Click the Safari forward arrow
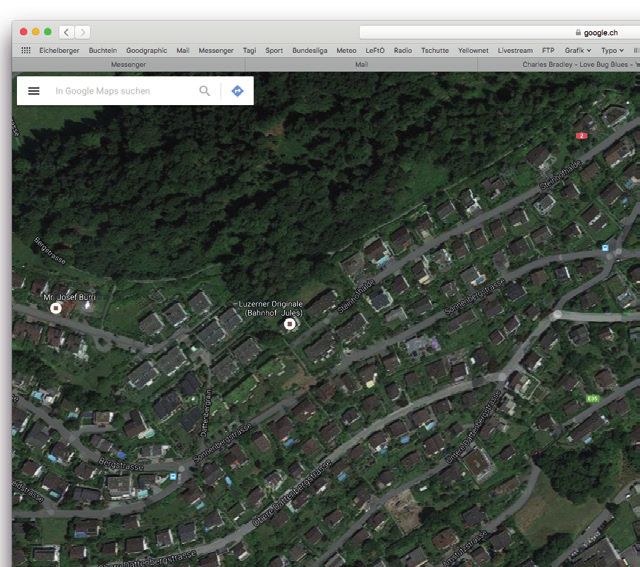Viewport: 640px width, 567px height. point(83,32)
